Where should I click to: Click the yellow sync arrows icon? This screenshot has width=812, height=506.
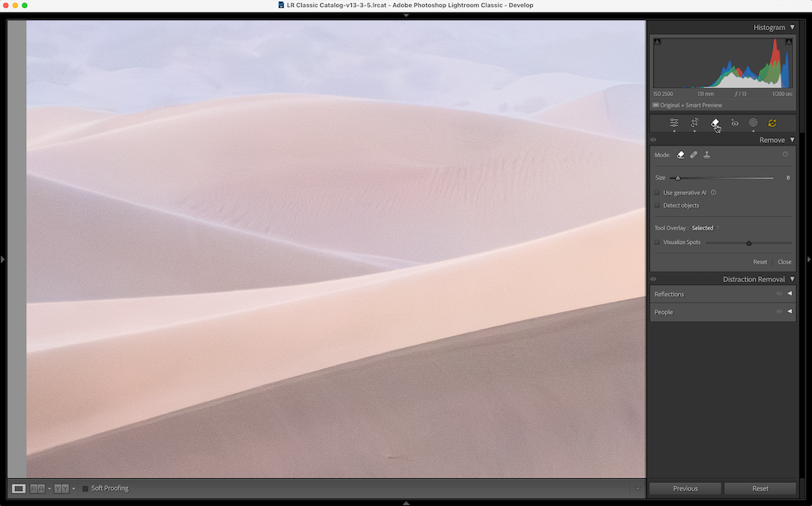click(x=772, y=123)
